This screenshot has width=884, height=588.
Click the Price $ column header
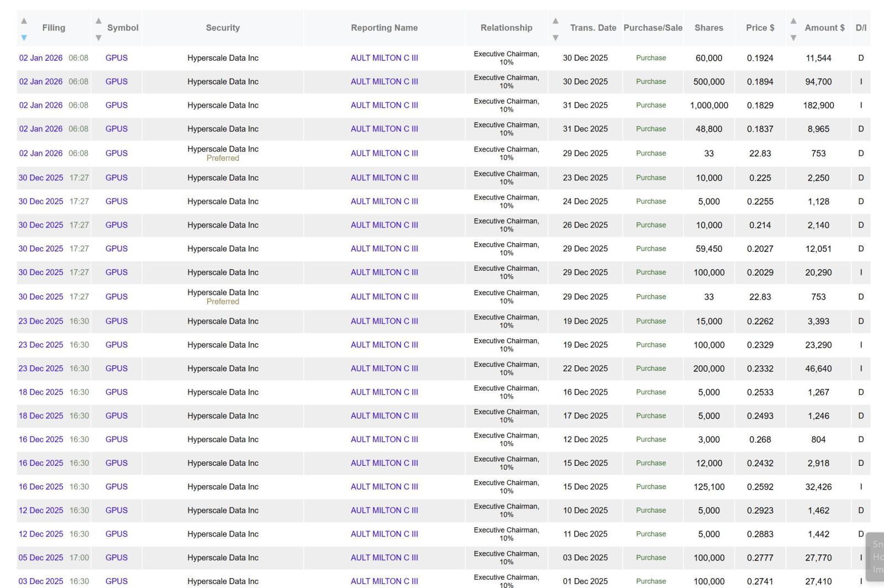click(x=760, y=28)
